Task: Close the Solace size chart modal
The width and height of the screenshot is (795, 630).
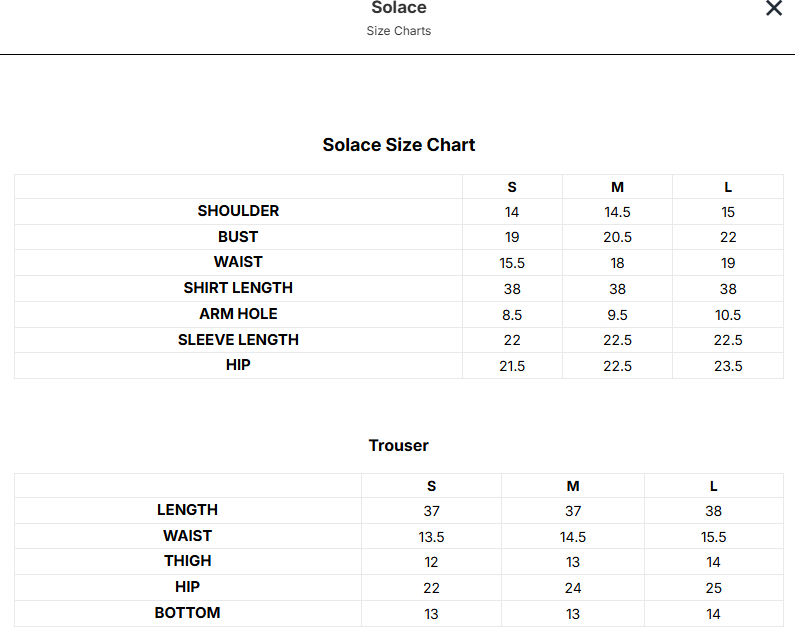Action: pyautogui.click(x=774, y=8)
